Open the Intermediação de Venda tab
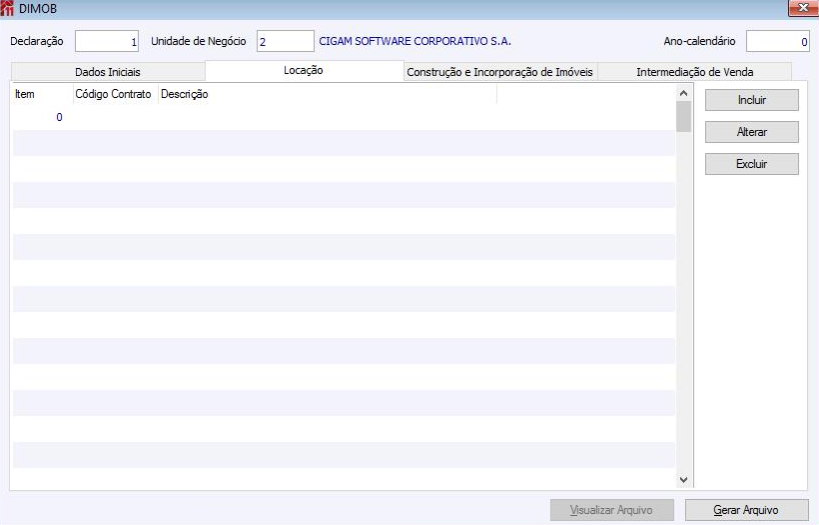The width and height of the screenshot is (819, 525). click(x=695, y=72)
